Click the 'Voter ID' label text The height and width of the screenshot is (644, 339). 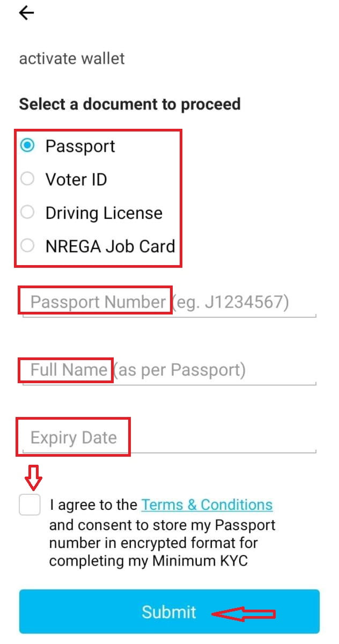76,179
